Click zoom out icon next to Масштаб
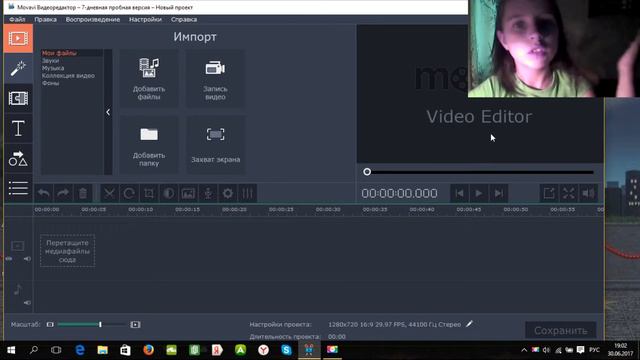The image size is (640, 360). point(50,324)
